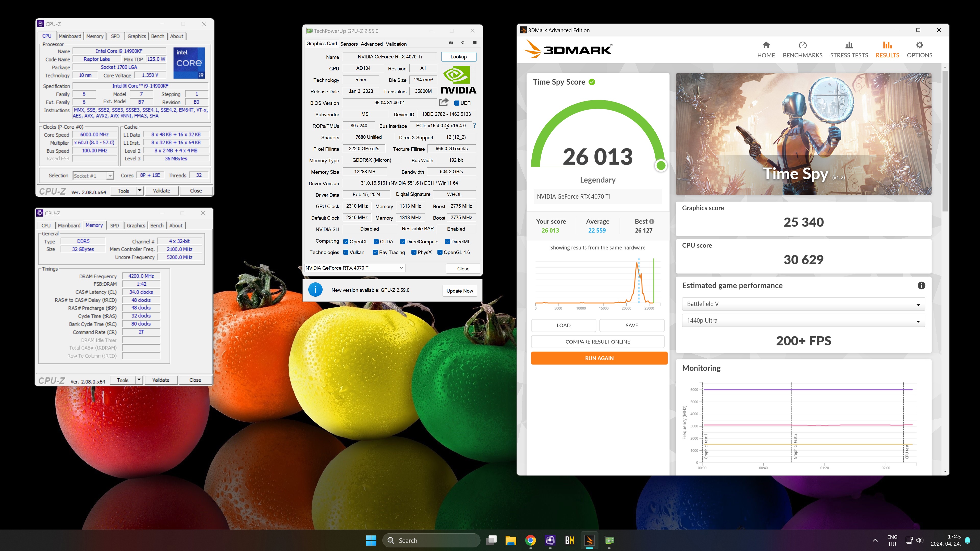The width and height of the screenshot is (980, 551).
Task: Open the Advanced tab in GPU-Z
Action: (371, 44)
